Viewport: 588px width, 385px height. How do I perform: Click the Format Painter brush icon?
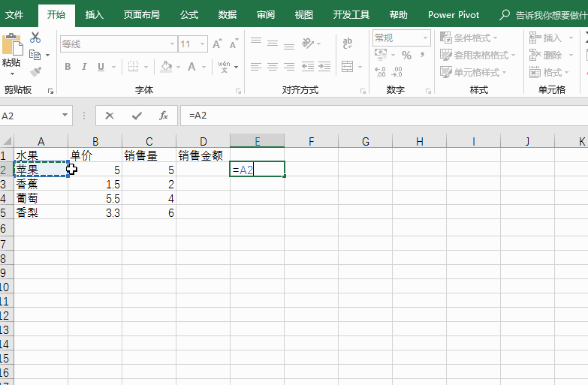(35, 71)
